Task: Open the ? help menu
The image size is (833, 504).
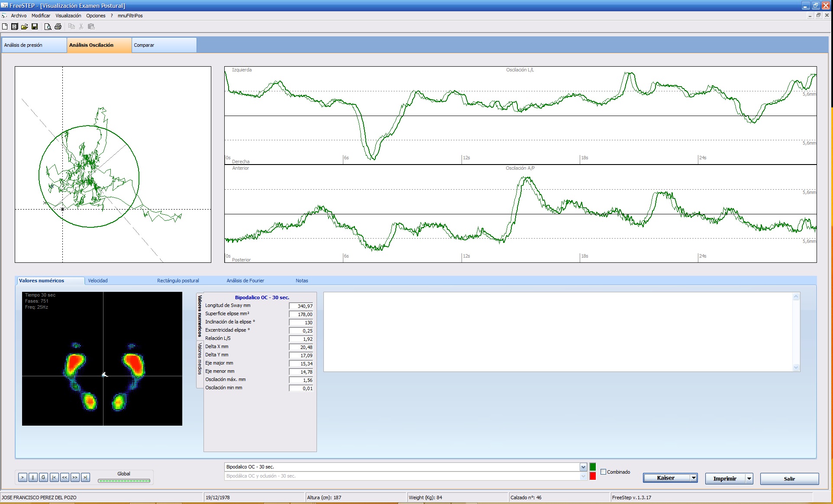Action: tap(112, 16)
